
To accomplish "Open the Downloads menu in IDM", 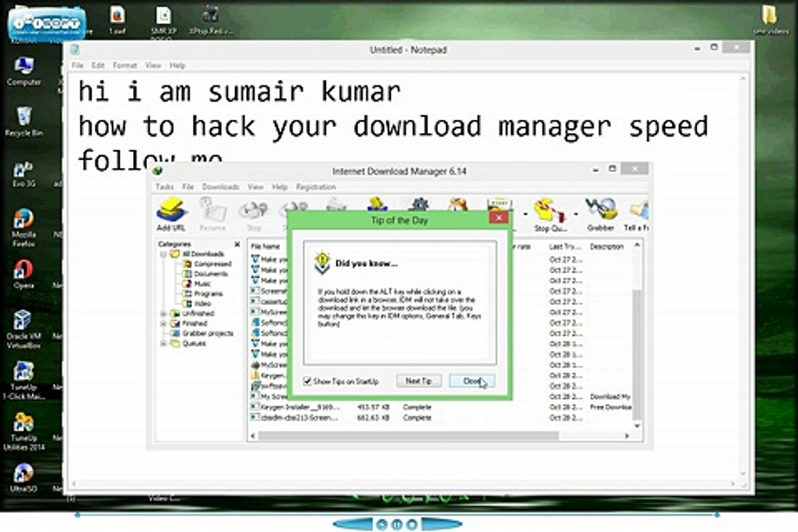I will click(x=220, y=187).
